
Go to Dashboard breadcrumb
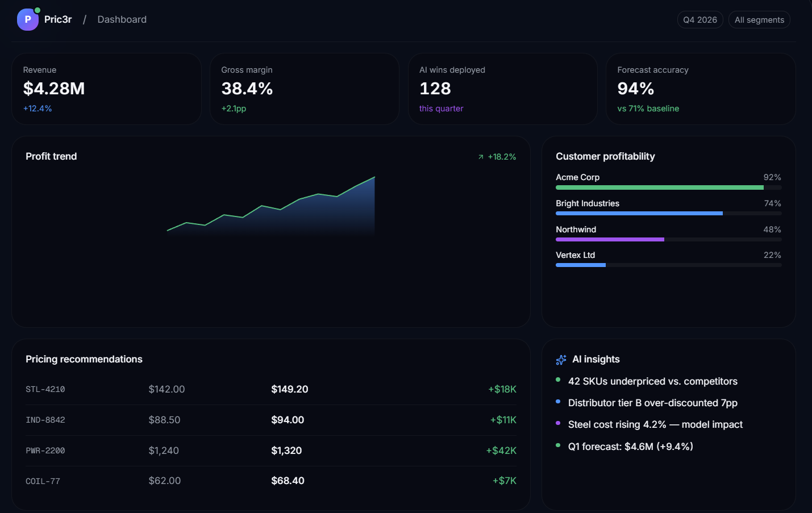(122, 19)
